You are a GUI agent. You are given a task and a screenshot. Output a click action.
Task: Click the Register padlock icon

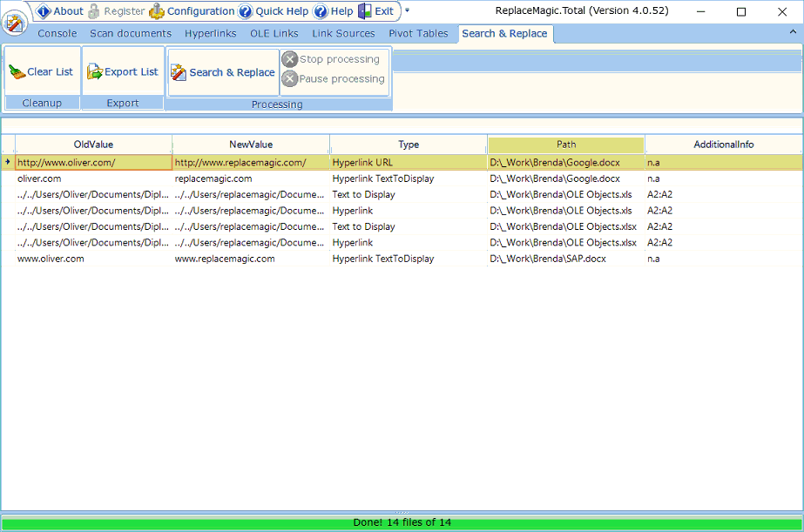[94, 10]
